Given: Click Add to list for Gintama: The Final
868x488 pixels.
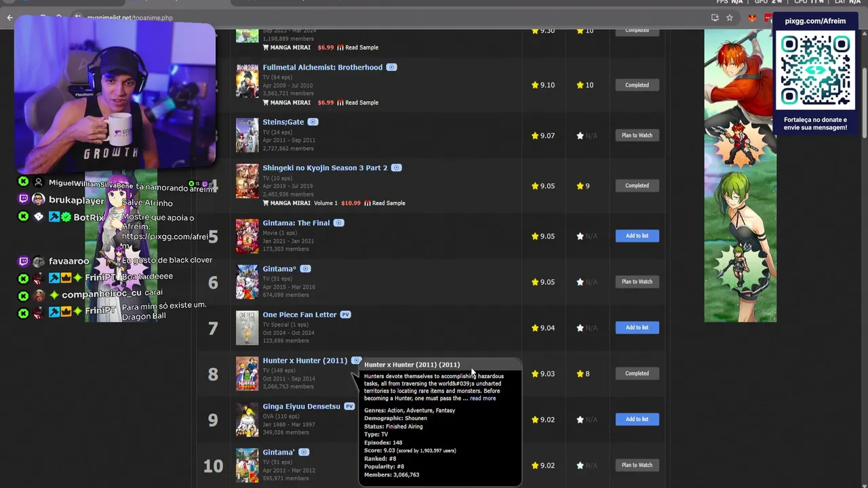Looking at the screenshot, I should [x=637, y=236].
